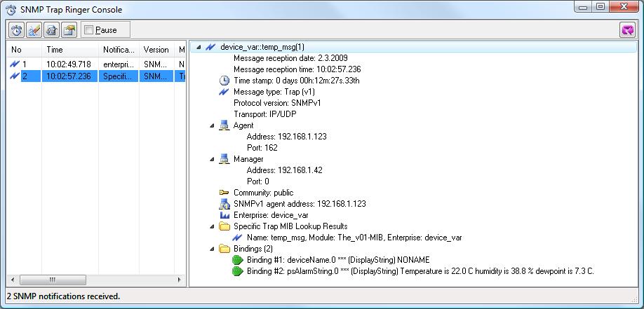Select Binding #2 psAlarmString.0 text
Image resolution: width=644 pixels, height=309 pixels.
(420, 271)
